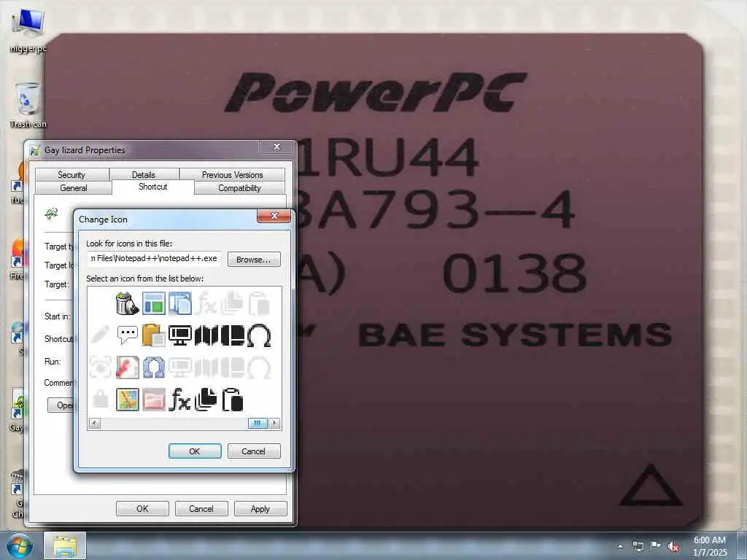Click the taskbar clock showing 6:00 AM
Viewport: 747px width, 560px height.
tap(709, 546)
